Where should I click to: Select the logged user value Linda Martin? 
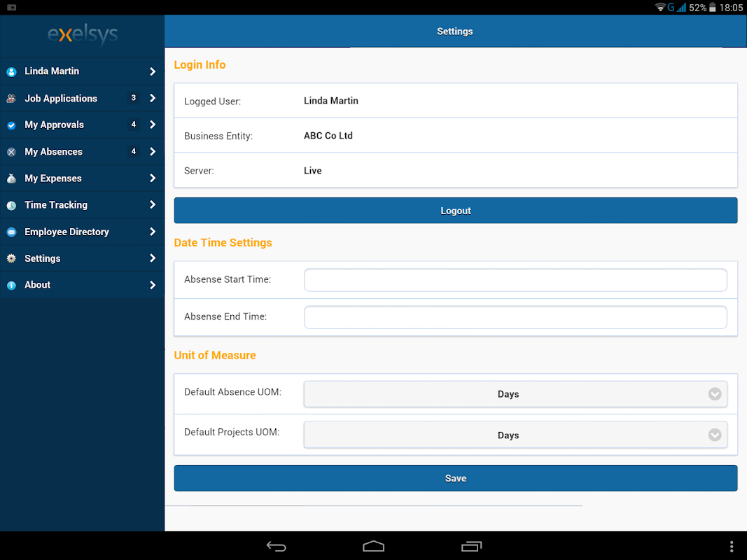click(331, 101)
